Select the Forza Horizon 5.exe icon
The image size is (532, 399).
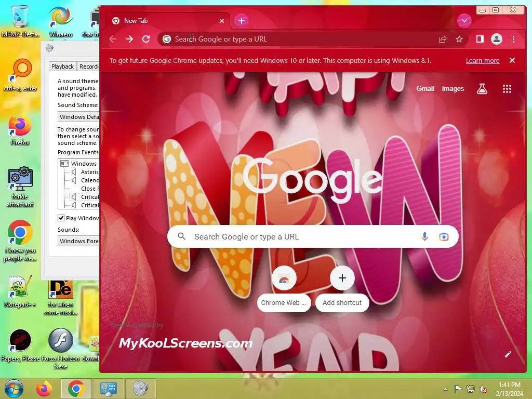(x=61, y=349)
